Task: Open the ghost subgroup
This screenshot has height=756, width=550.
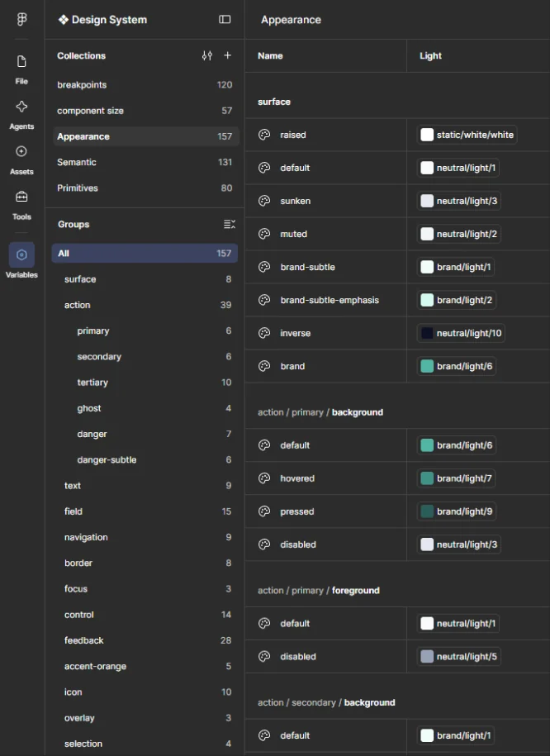Action: point(145,408)
